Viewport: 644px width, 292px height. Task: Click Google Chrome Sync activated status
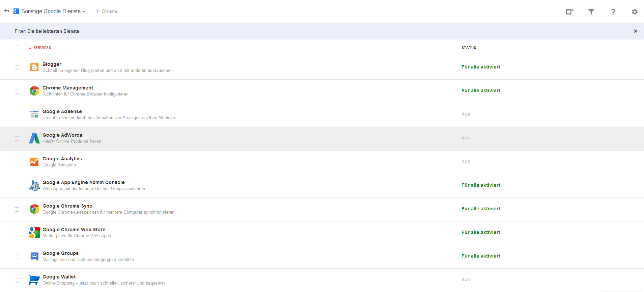pyautogui.click(x=481, y=209)
